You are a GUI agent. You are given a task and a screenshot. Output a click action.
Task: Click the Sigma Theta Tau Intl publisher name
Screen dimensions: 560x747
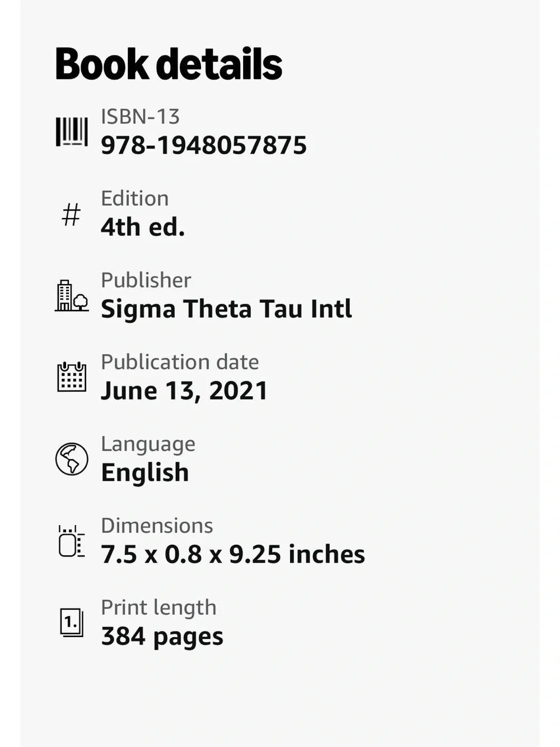(x=226, y=309)
